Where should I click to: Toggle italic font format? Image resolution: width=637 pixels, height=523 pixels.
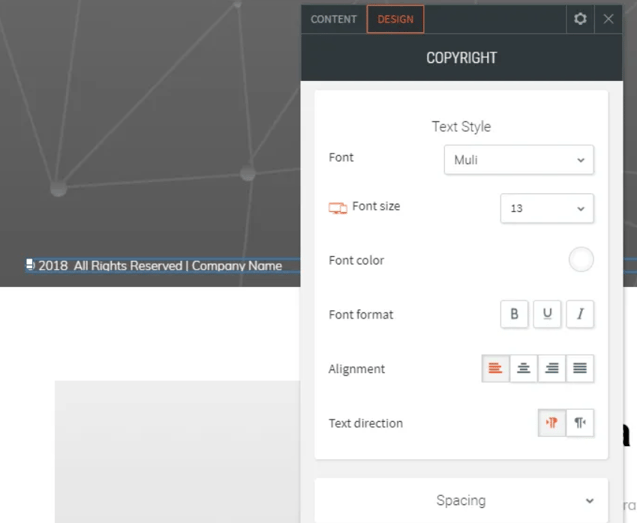pos(580,314)
